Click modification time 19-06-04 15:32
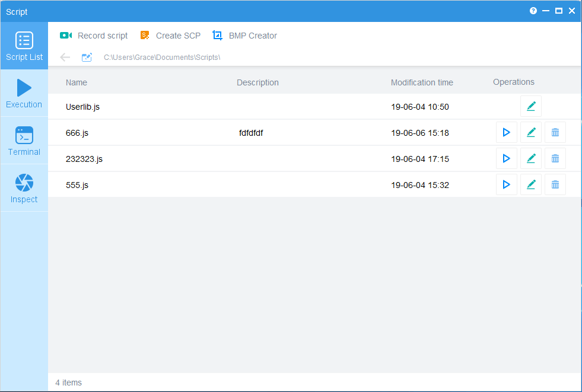Screen dimensions: 582x392 point(420,185)
